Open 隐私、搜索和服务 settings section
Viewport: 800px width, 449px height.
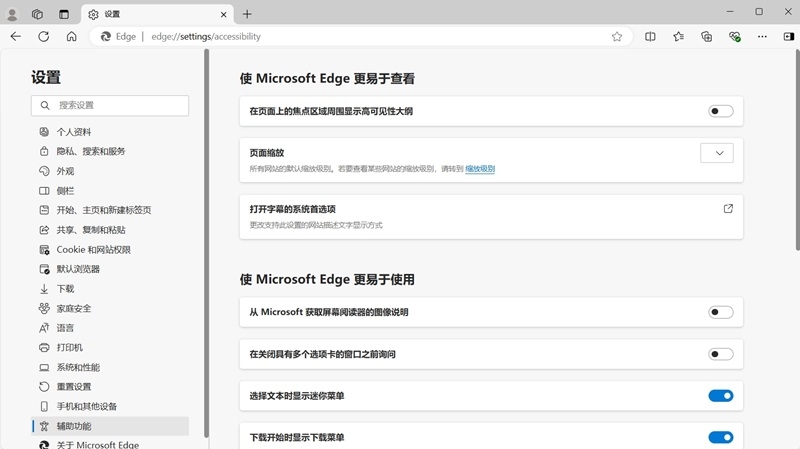pyautogui.click(x=110, y=151)
